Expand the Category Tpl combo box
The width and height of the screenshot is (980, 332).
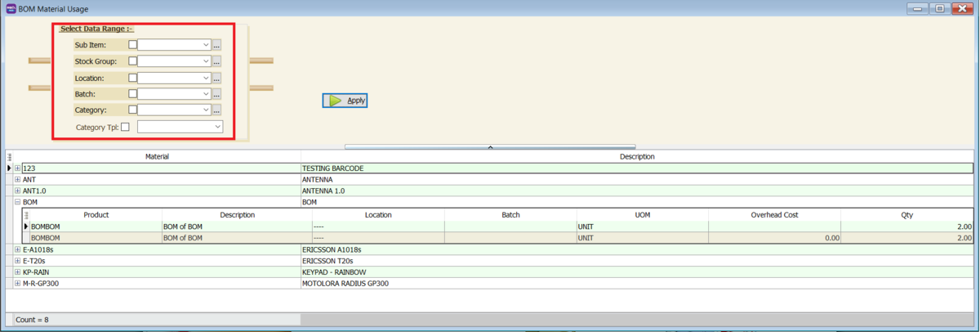click(x=218, y=127)
